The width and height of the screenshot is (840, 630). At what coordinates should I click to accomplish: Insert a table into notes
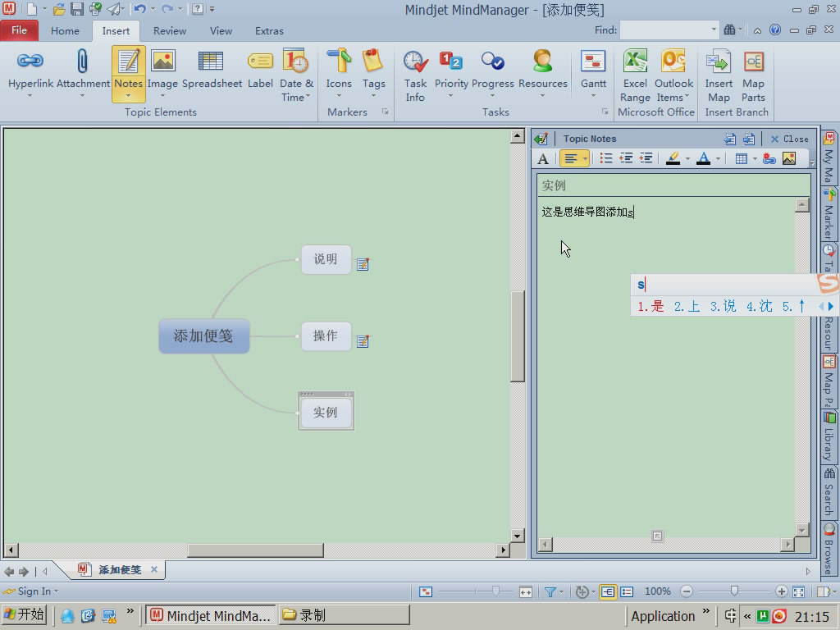[x=742, y=158]
